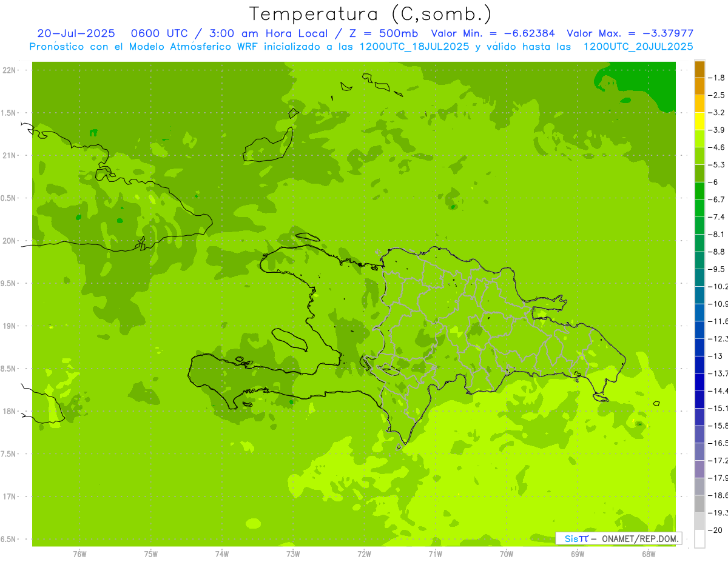Pick the teal swatch between -9.5 and -10.2
The image size is (728, 562).
pyautogui.click(x=699, y=278)
